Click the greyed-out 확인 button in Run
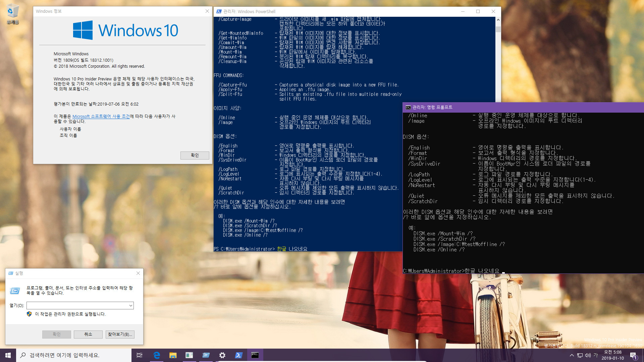This screenshot has width=644, height=362. tap(57, 334)
